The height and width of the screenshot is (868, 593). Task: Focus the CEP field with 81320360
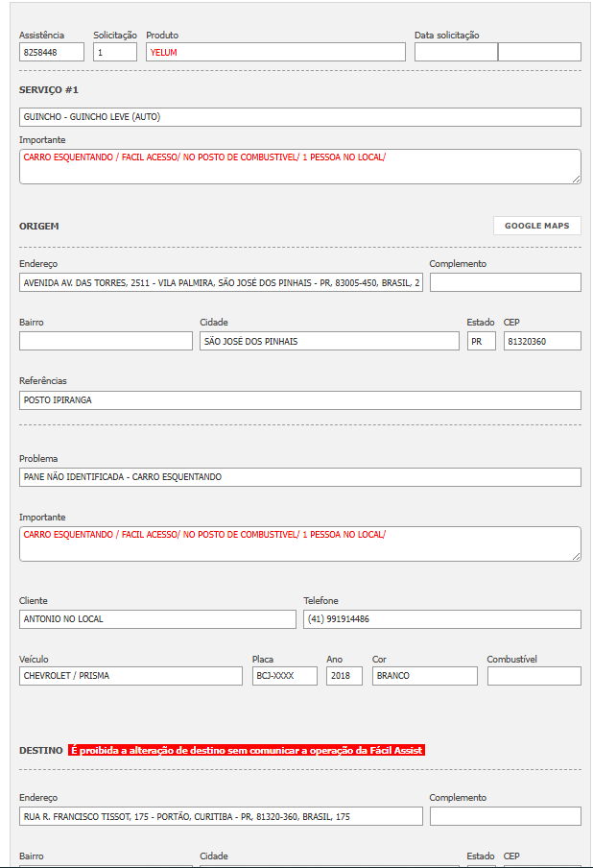[541, 341]
